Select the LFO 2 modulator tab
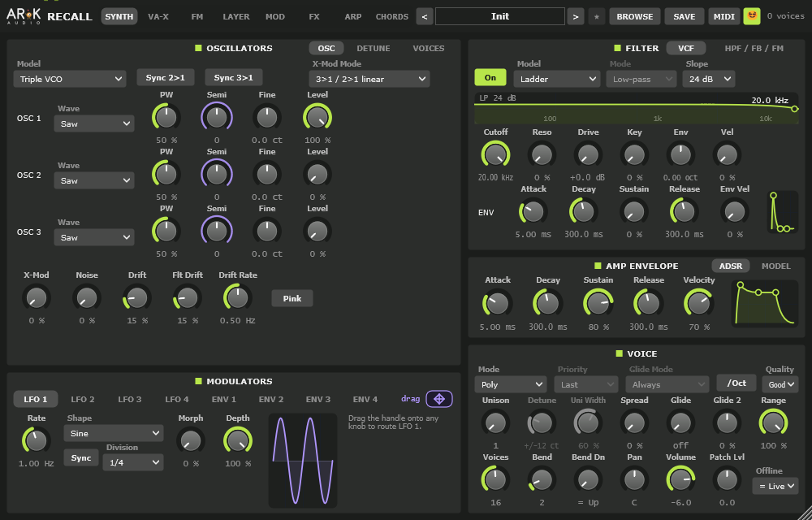This screenshot has height=520, width=812. [82, 399]
